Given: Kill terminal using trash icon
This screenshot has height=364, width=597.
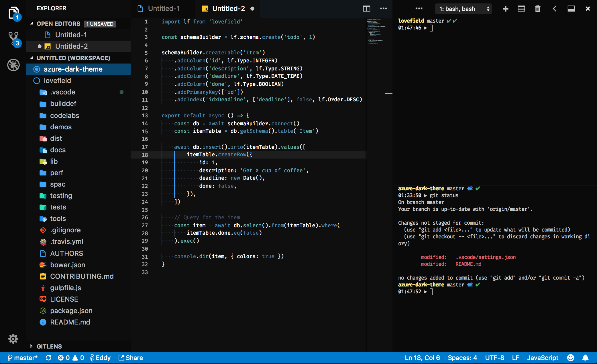Looking at the screenshot, I should [537, 9].
